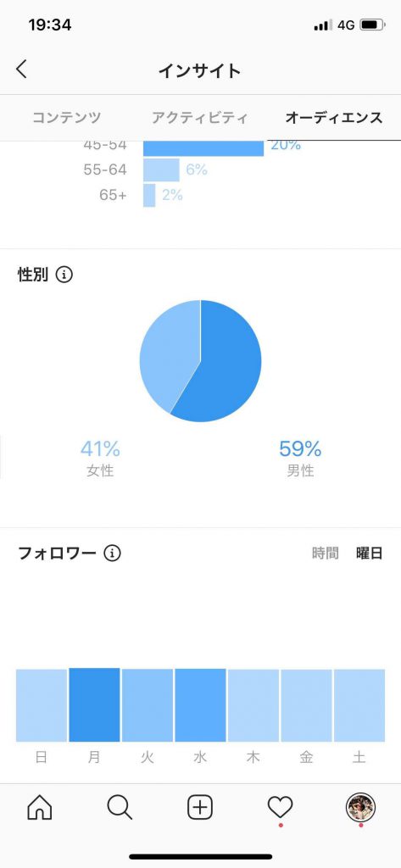Tap the back arrow icon
Image resolution: width=401 pixels, height=868 pixels.
tap(21, 70)
